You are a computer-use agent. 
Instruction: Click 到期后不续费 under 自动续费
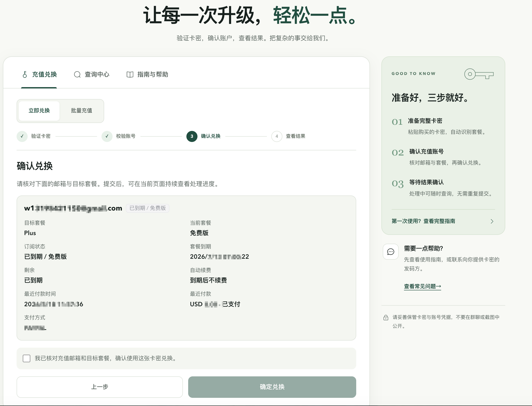click(x=208, y=280)
